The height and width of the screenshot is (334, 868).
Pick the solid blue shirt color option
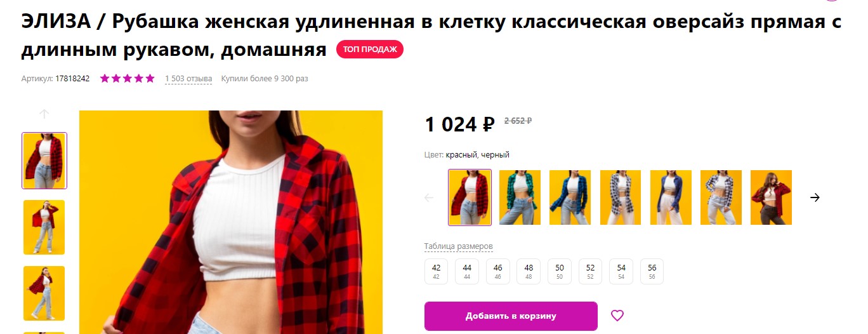(x=671, y=197)
